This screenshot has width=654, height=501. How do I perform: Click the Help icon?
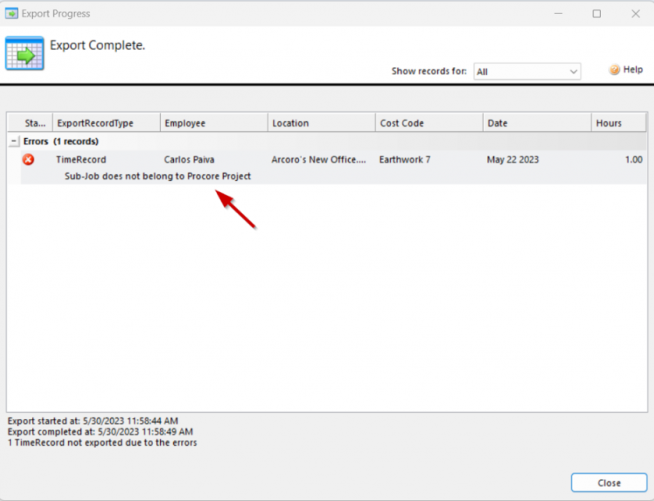click(x=614, y=71)
